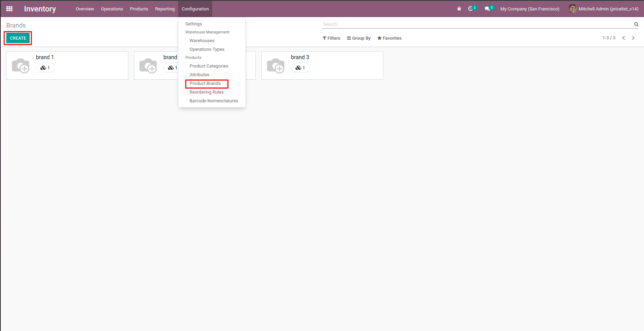Open the brand 1 card title
This screenshot has height=331, width=644.
click(45, 57)
